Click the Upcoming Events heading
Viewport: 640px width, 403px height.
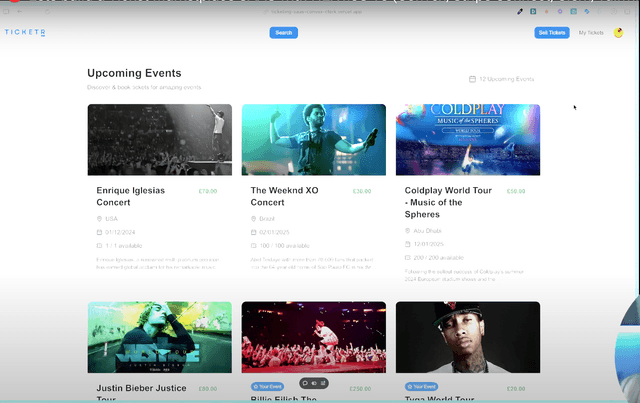pyautogui.click(x=134, y=73)
